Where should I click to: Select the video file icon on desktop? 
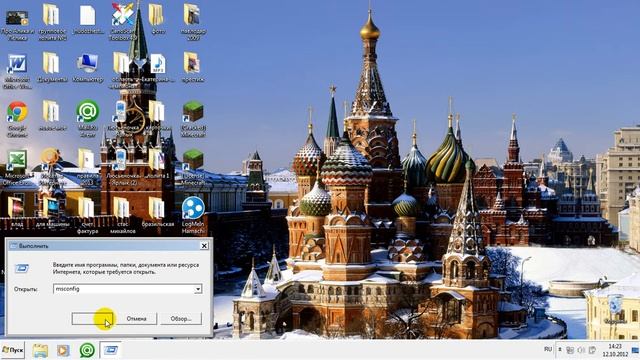coord(17,18)
